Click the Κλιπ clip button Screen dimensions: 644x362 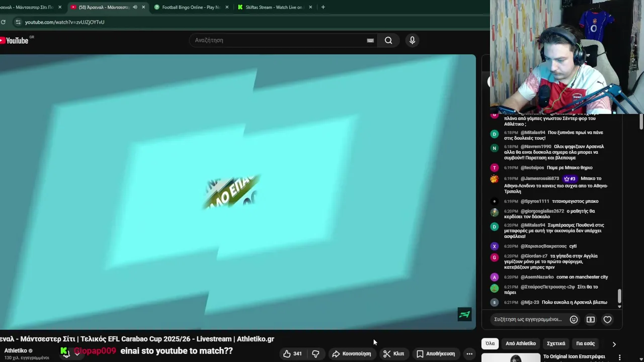393,353
